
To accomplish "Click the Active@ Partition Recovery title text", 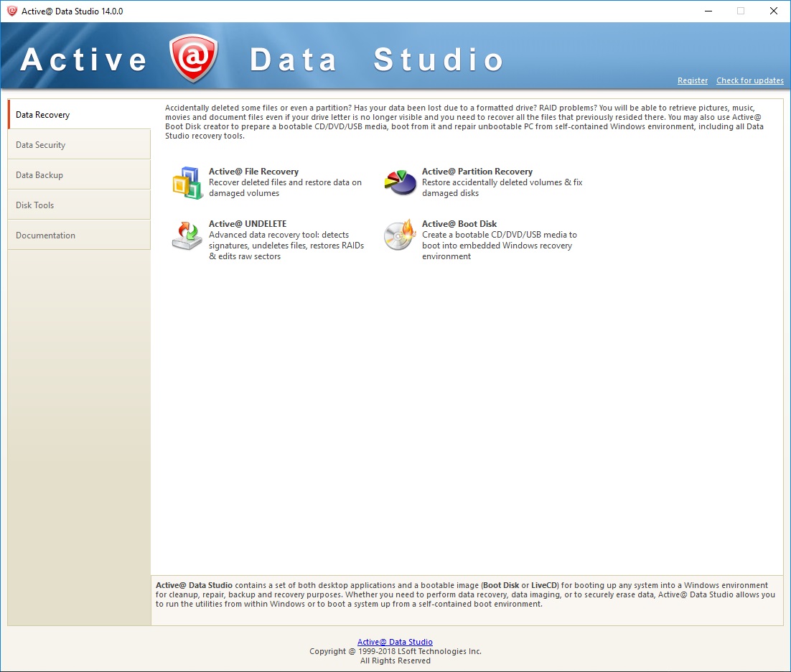I will (477, 172).
